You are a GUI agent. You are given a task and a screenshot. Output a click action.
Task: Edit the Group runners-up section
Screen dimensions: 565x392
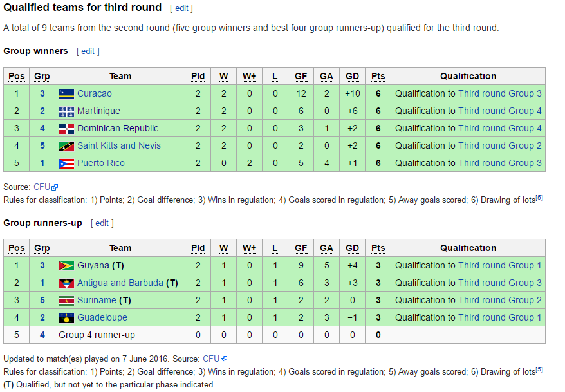pos(102,223)
